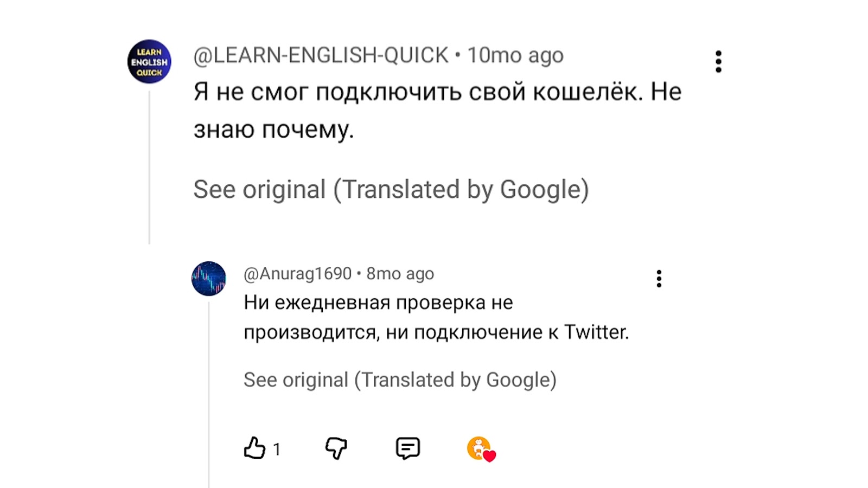868x488 pixels.
Task: Collapse Anurag1690's reply via its vertical line
Action: point(209,396)
